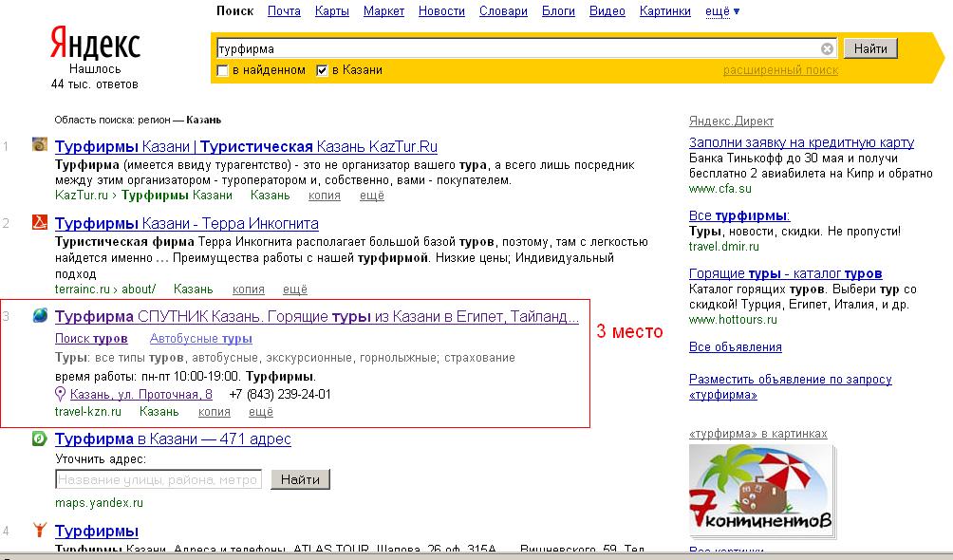Open address link Казань, ул. Проточная, 8
The image size is (953, 560).
(141, 394)
